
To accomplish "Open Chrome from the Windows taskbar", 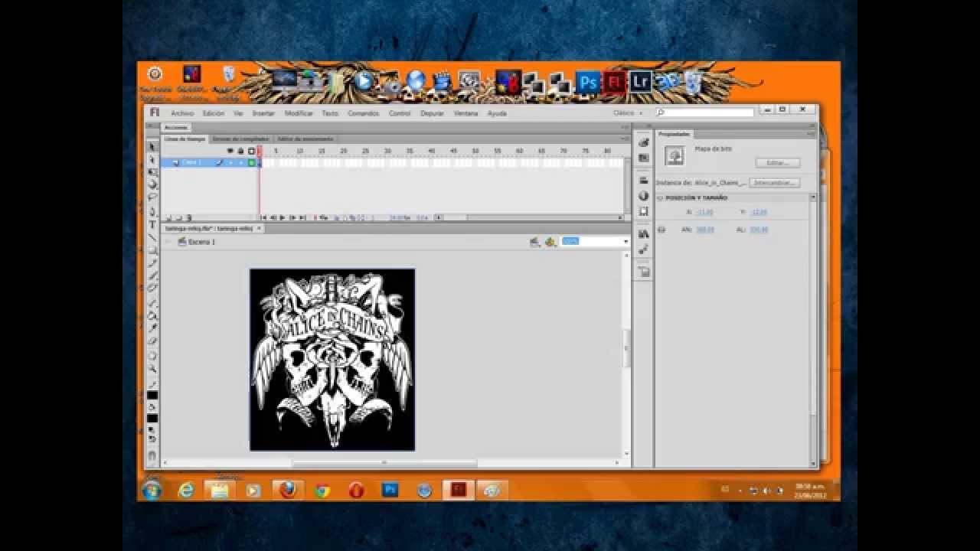I will point(322,490).
